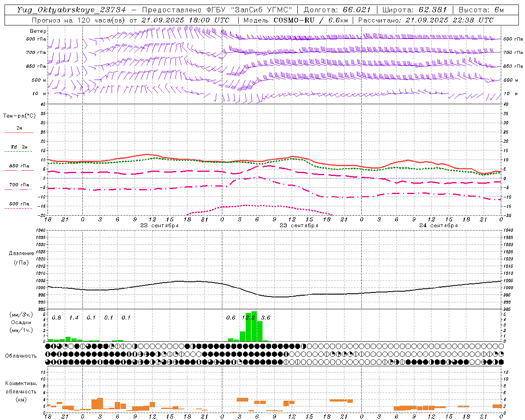This screenshot has height=420, width=525.
Task: Click the station title Yug_Oktyabrskoye_23734
Action: (71, 10)
